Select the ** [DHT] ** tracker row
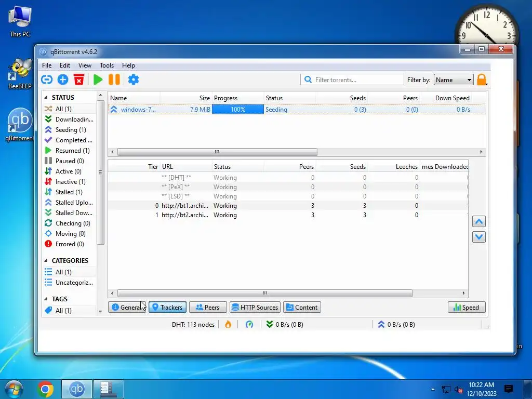 pos(288,178)
